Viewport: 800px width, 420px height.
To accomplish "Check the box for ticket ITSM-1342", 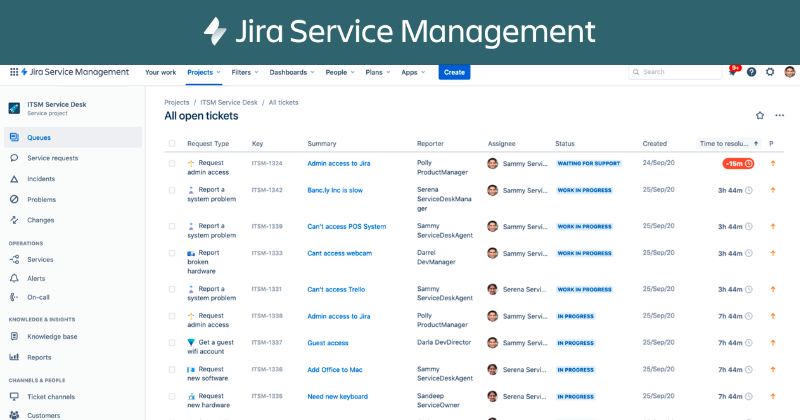I will click(x=172, y=190).
